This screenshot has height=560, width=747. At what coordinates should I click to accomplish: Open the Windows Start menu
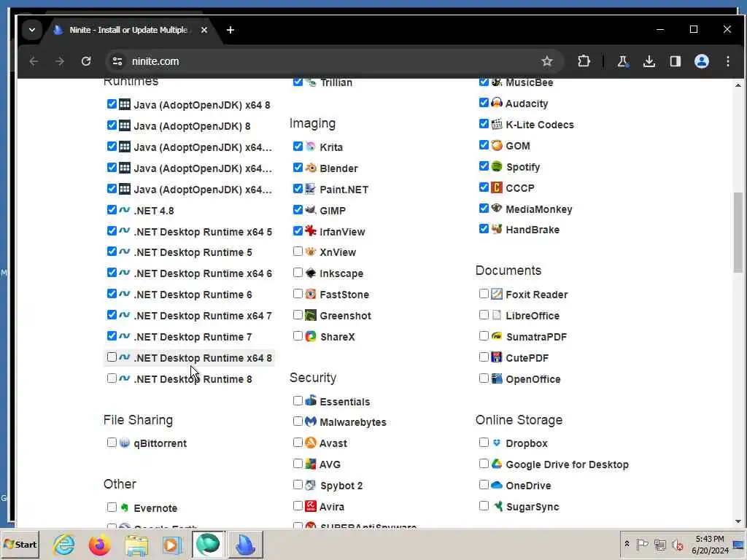pyautogui.click(x=20, y=544)
